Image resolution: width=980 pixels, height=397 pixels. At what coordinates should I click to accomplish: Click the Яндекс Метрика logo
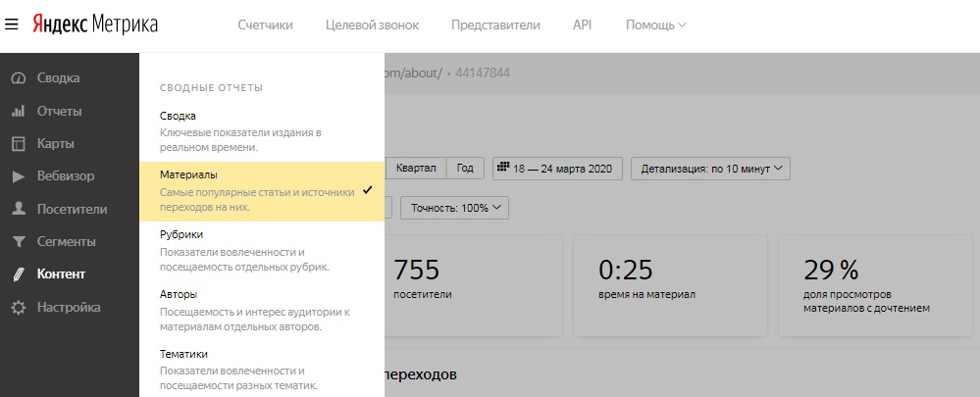[95, 25]
